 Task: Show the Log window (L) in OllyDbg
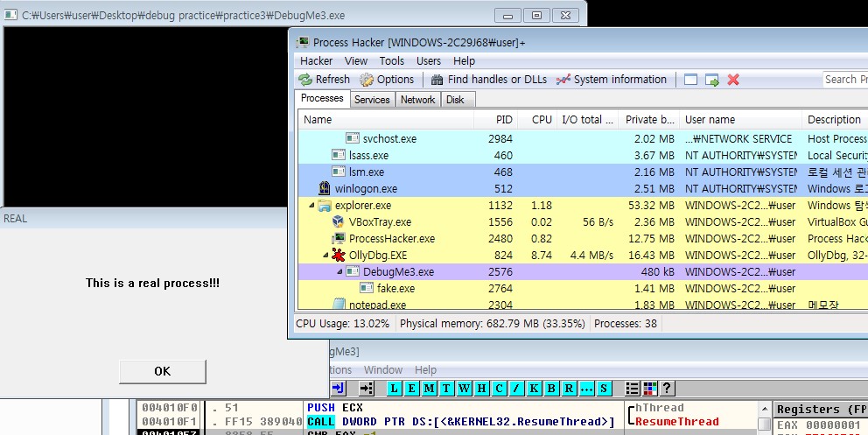394,389
